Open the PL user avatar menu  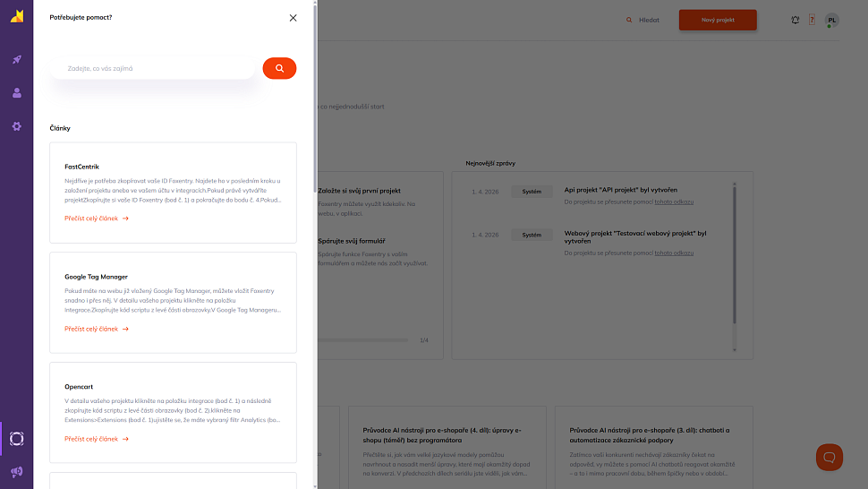click(831, 20)
